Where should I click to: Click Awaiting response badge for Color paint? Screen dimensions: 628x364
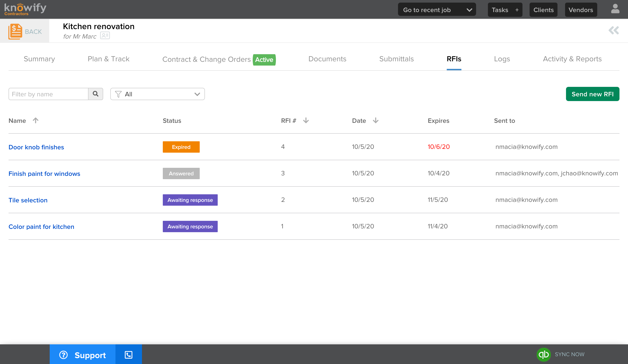tap(190, 226)
